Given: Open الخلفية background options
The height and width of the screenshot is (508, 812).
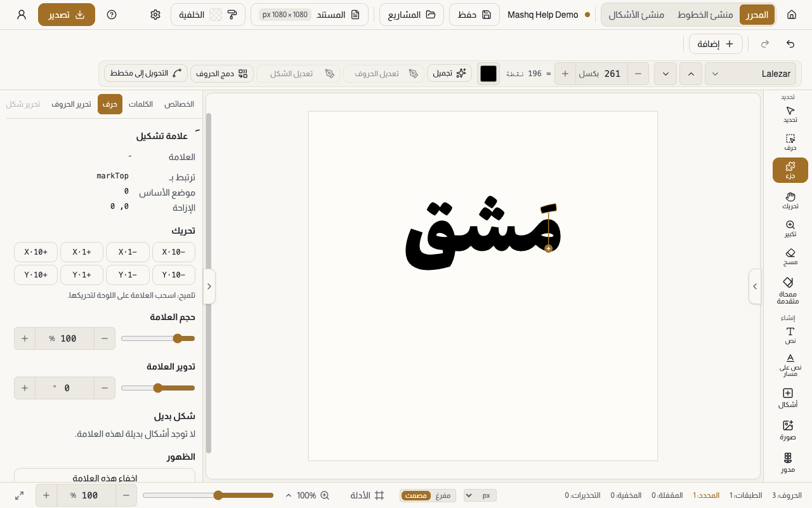Looking at the screenshot, I should [x=208, y=15].
